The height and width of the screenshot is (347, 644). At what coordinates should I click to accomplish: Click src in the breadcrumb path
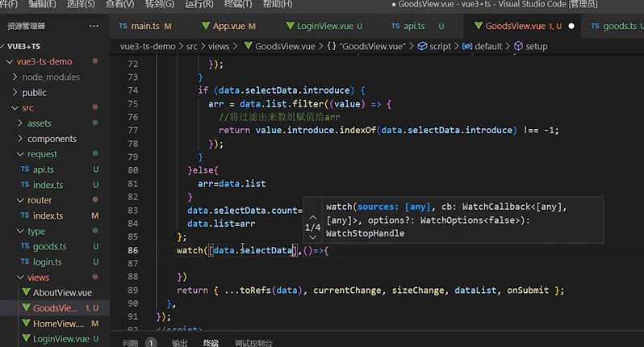(192, 47)
